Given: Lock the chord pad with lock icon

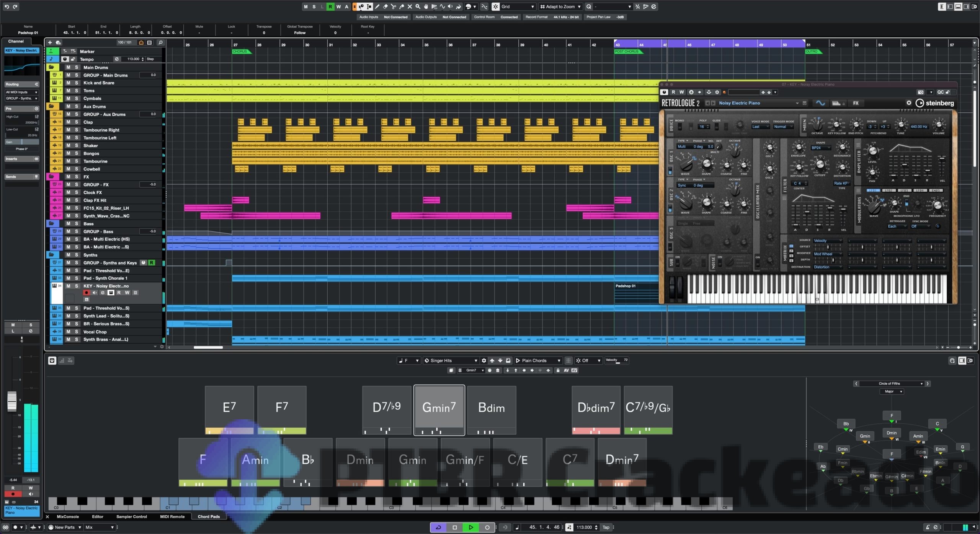Looking at the screenshot, I should pyautogui.click(x=558, y=370).
